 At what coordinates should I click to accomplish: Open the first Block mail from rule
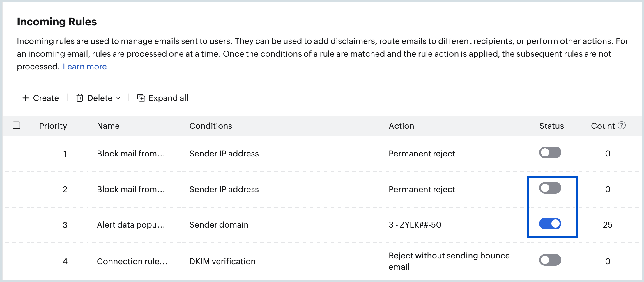pyautogui.click(x=131, y=154)
